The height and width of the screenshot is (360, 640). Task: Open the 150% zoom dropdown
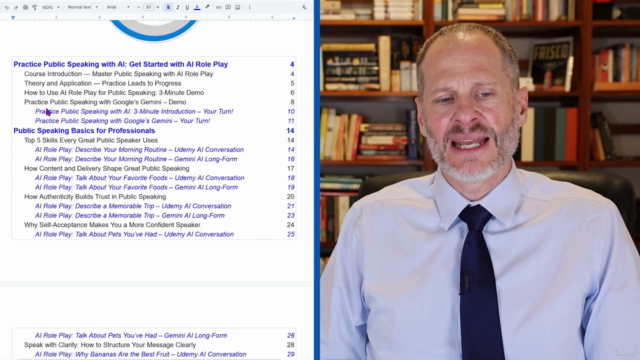tap(51, 7)
